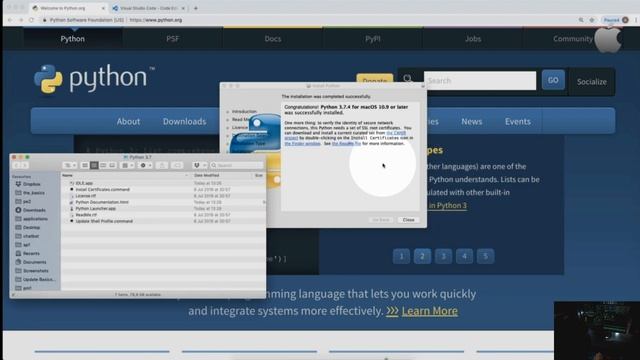
Task: Open the Jobs tab in top navigation
Action: coord(473,39)
